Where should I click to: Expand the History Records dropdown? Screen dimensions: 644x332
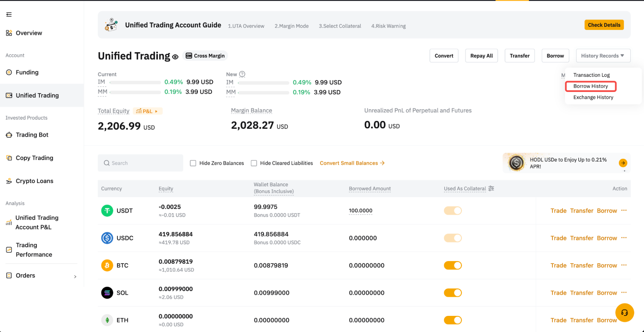(603, 56)
